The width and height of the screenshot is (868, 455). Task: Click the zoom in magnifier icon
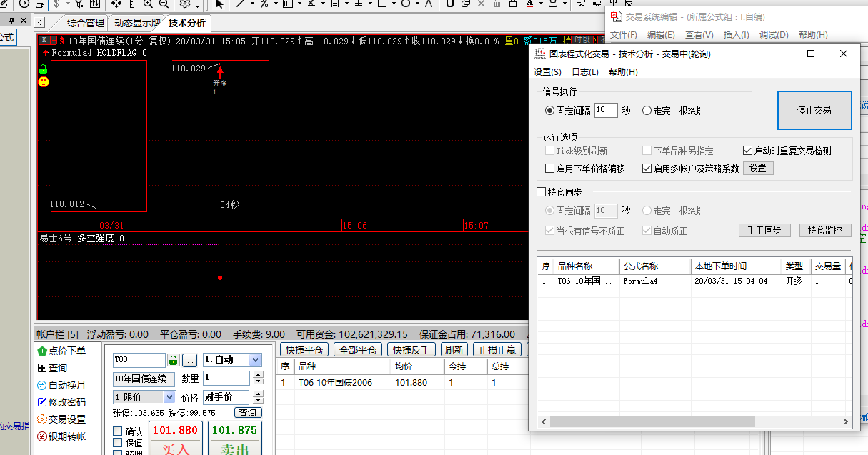(148, 4)
